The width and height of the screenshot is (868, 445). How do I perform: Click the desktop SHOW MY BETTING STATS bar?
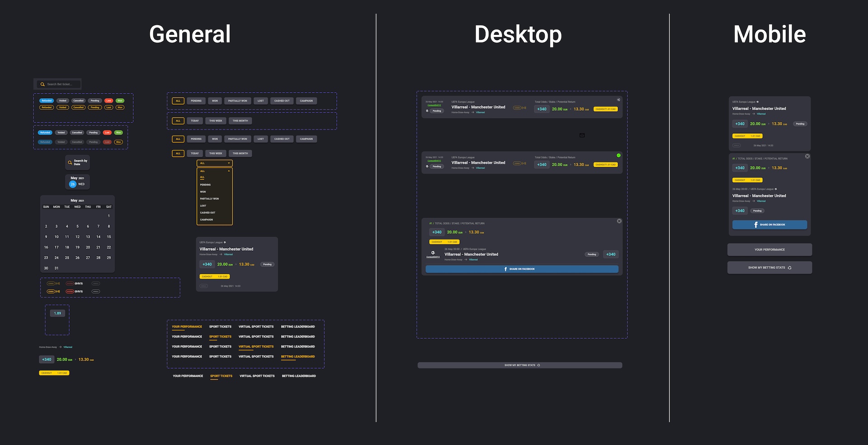click(519, 365)
